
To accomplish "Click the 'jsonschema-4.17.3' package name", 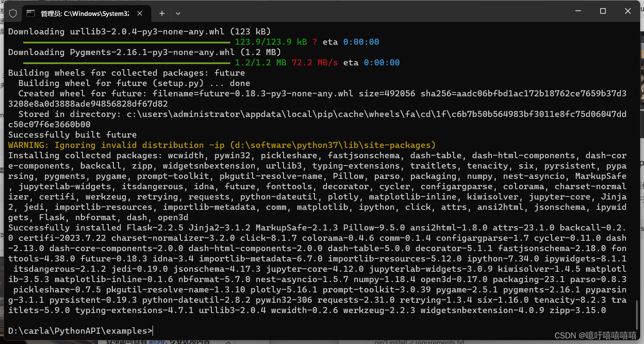I will pos(217,269).
